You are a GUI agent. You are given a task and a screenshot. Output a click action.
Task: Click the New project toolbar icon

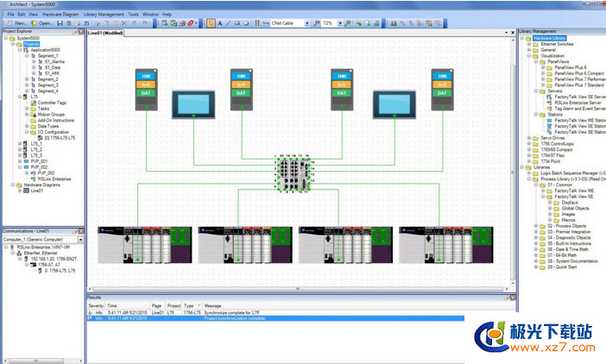10,23
